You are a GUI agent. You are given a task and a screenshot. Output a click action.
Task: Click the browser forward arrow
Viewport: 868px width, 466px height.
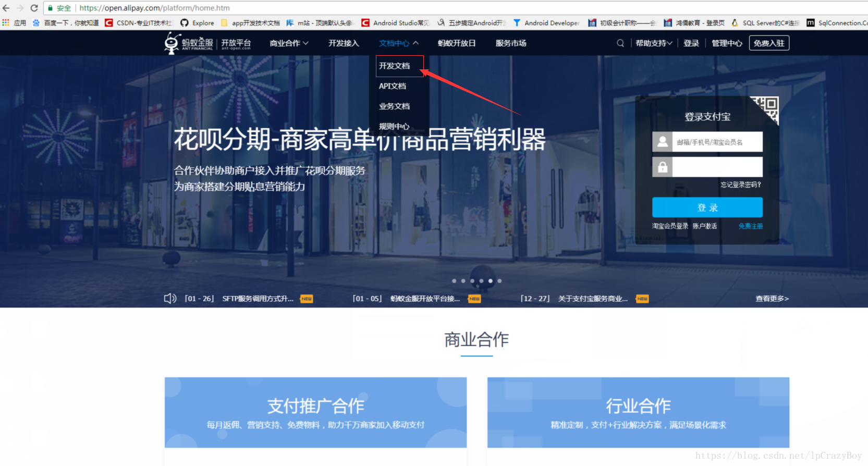pos(20,8)
